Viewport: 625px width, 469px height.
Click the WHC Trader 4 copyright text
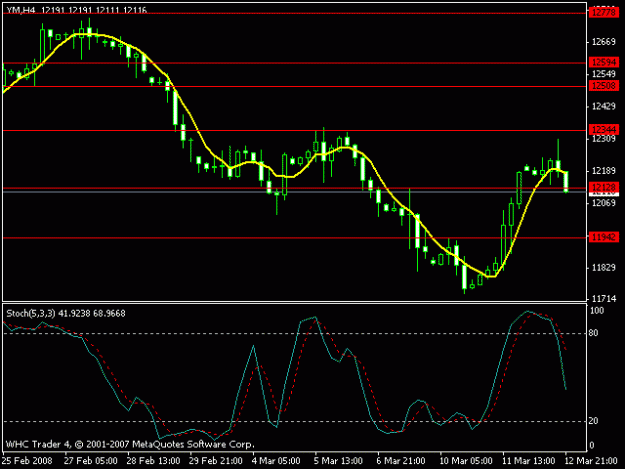pyautogui.click(x=130, y=444)
